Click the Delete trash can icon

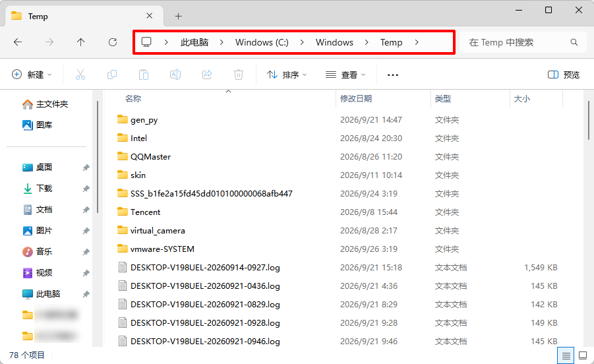(x=239, y=75)
